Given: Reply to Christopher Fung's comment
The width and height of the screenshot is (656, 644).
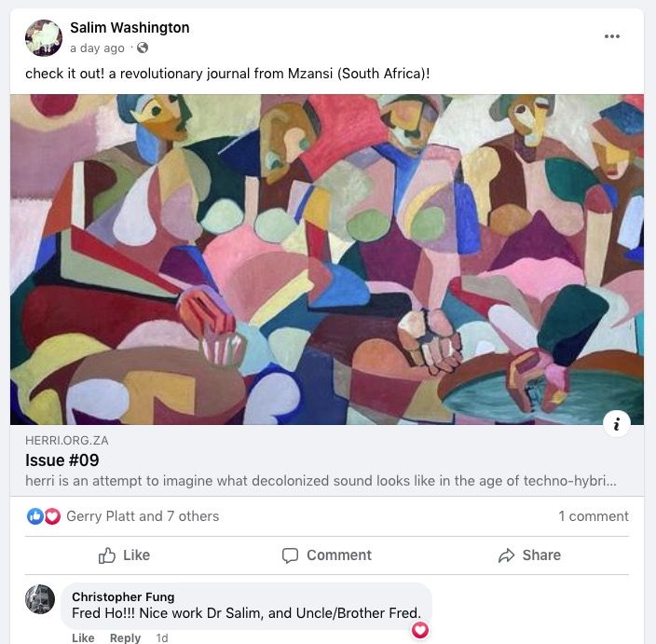Looking at the screenshot, I should 125,637.
